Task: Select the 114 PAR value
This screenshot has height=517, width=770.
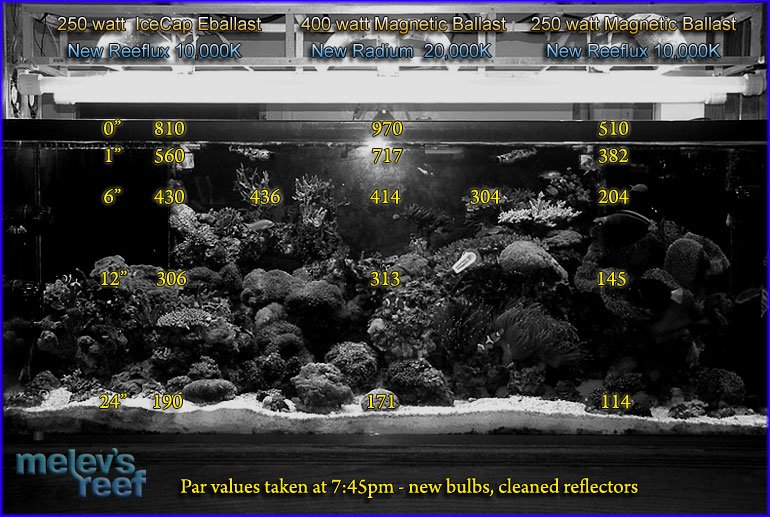Action: click(x=616, y=402)
